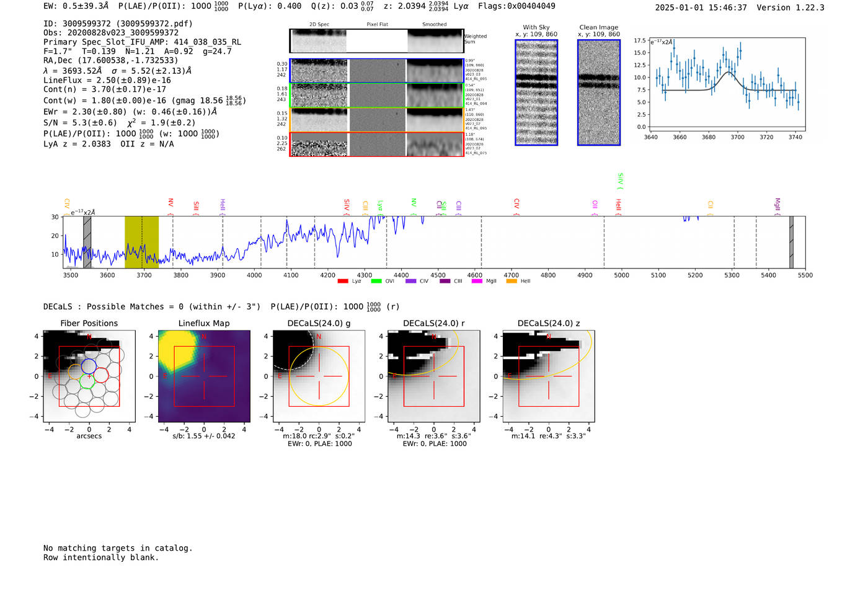Select the ID: 3009599372 text line
This screenshot has width=868, height=591.
click(x=118, y=24)
